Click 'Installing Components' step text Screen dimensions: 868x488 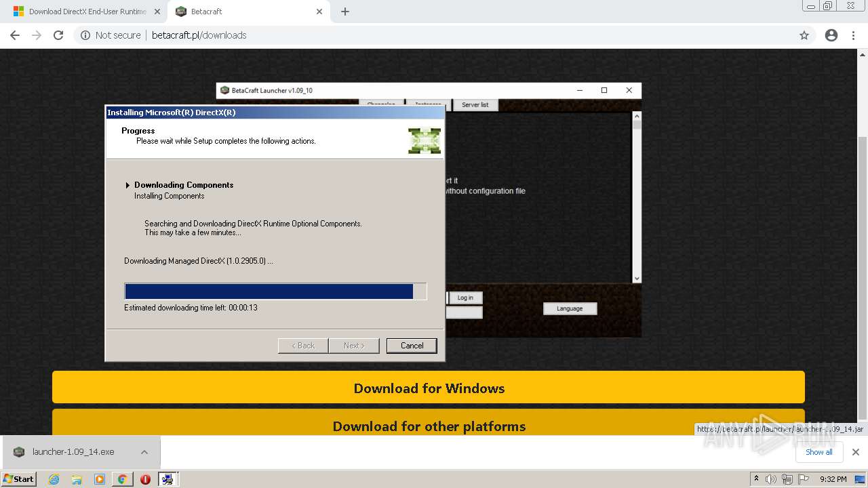(x=170, y=196)
